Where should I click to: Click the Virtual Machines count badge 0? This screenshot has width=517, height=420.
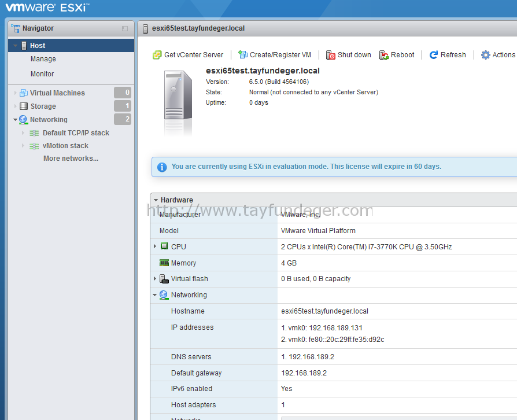pyautogui.click(x=123, y=93)
